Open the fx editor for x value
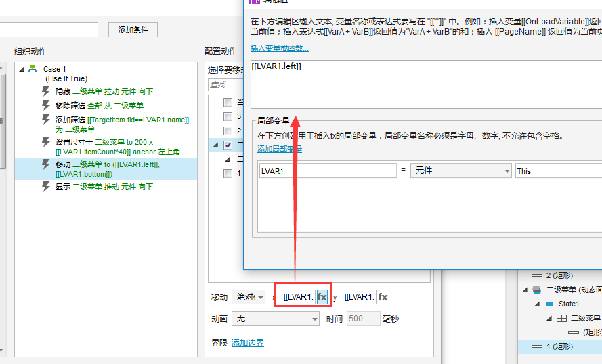This screenshot has height=364, width=602. 322,297
